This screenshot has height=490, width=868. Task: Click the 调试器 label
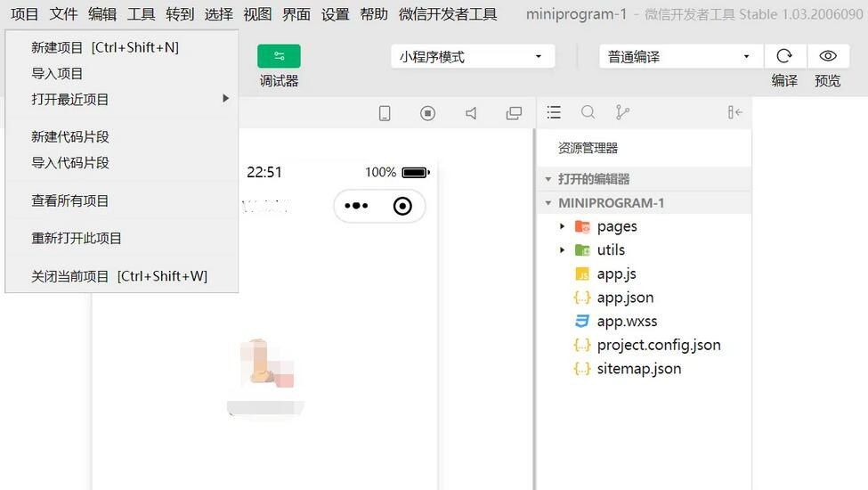pyautogui.click(x=279, y=81)
